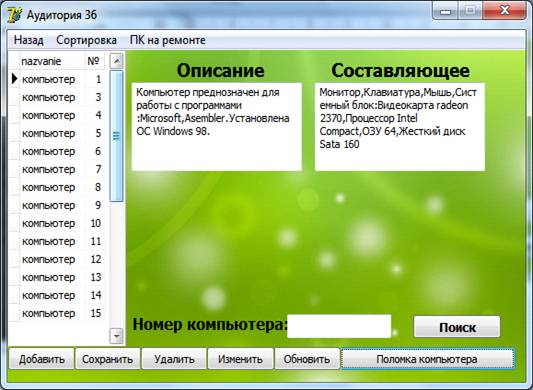Click the Изменить button

click(x=240, y=359)
